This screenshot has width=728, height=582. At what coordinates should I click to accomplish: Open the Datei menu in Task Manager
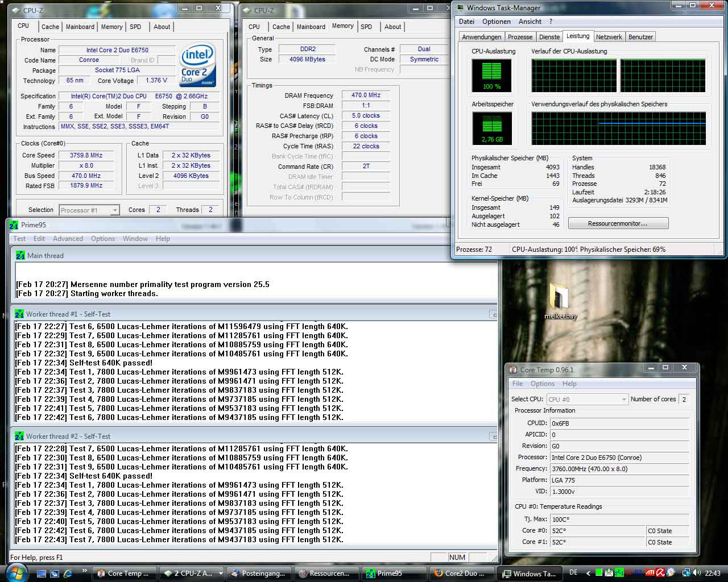[466, 22]
